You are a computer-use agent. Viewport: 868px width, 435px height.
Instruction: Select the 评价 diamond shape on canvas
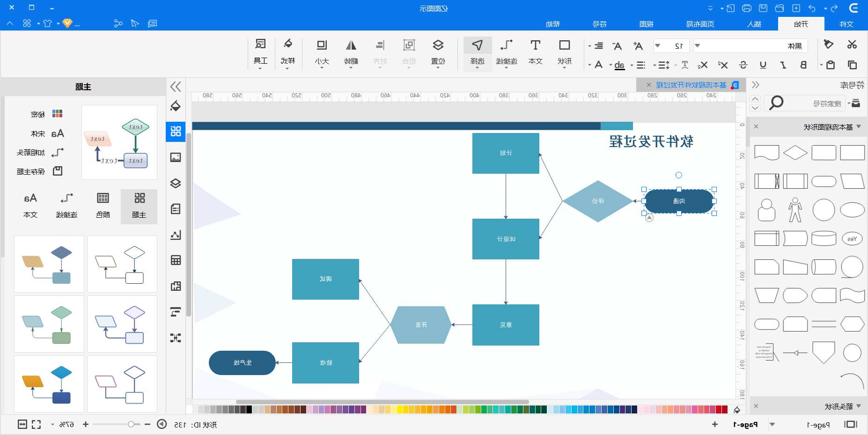point(598,201)
